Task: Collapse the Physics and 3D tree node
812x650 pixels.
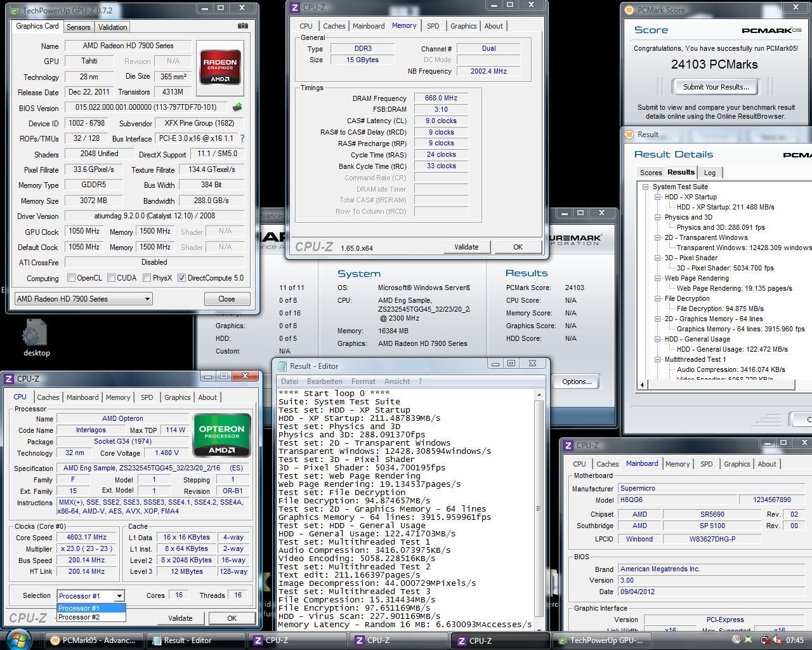Action: pos(658,217)
